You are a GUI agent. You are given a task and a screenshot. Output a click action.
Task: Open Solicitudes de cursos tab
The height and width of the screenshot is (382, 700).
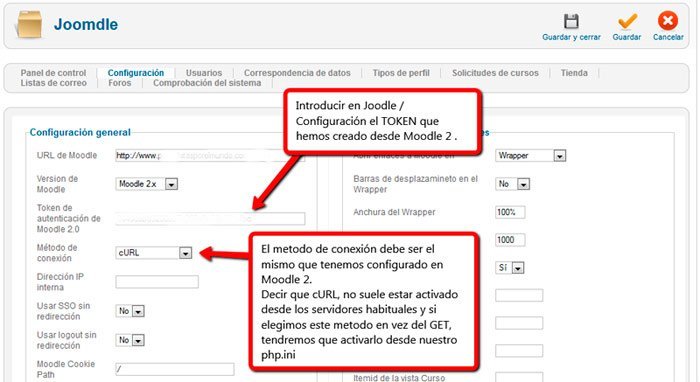[x=495, y=73]
